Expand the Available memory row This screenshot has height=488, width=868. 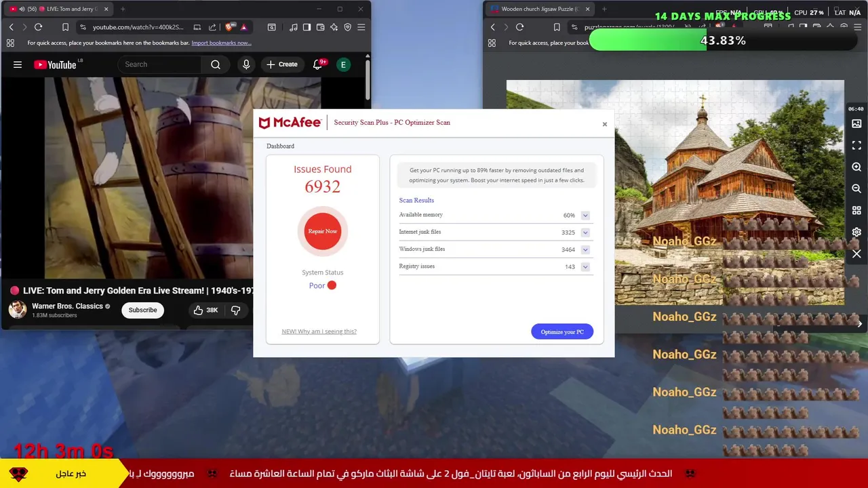click(585, 216)
